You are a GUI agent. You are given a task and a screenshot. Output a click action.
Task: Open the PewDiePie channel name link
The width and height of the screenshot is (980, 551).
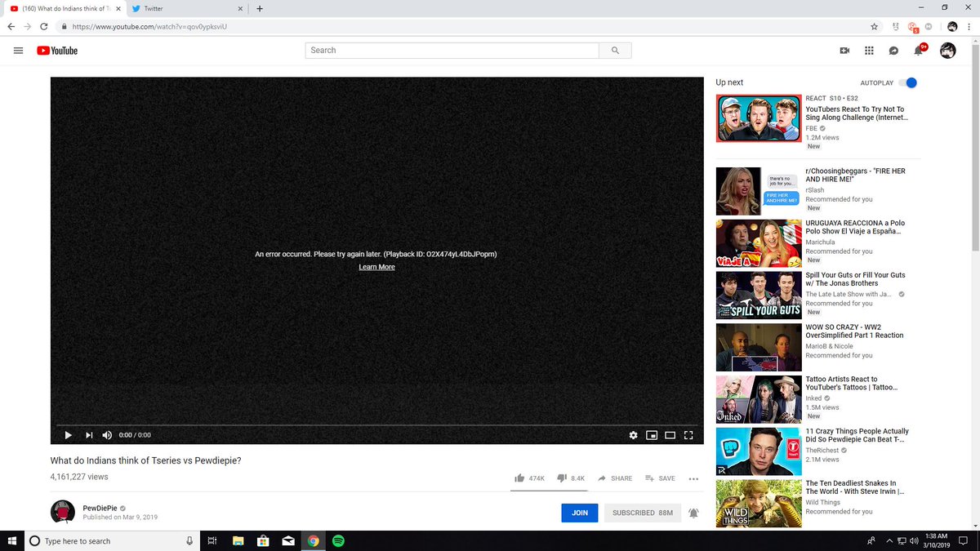pos(100,508)
